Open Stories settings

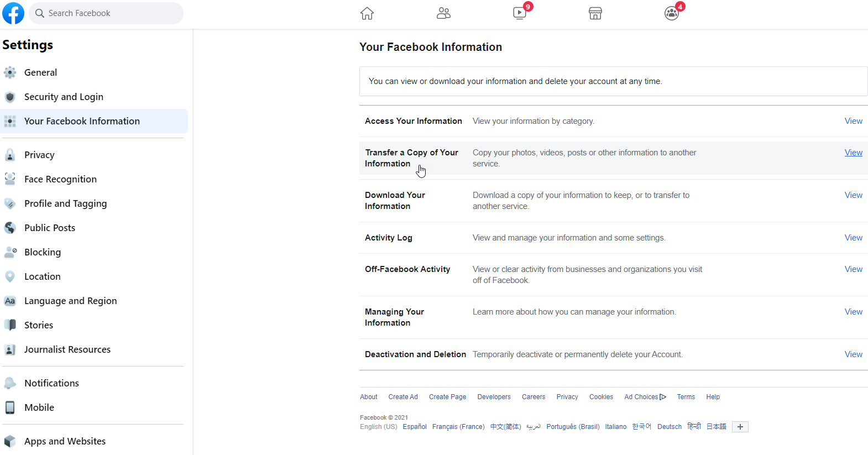point(94,325)
